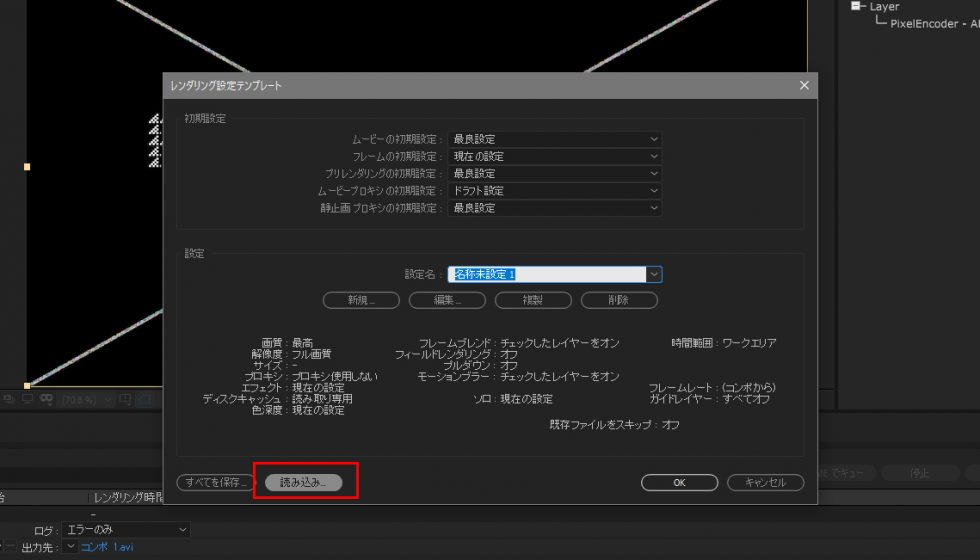The width and height of the screenshot is (980, 560).
Task: Open the フレームの初期設定 dropdown
Action: tap(554, 156)
